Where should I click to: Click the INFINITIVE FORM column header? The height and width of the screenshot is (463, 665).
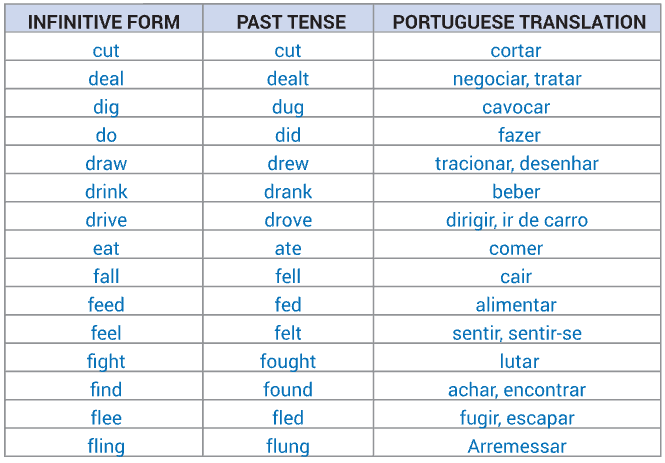pyautogui.click(x=104, y=22)
